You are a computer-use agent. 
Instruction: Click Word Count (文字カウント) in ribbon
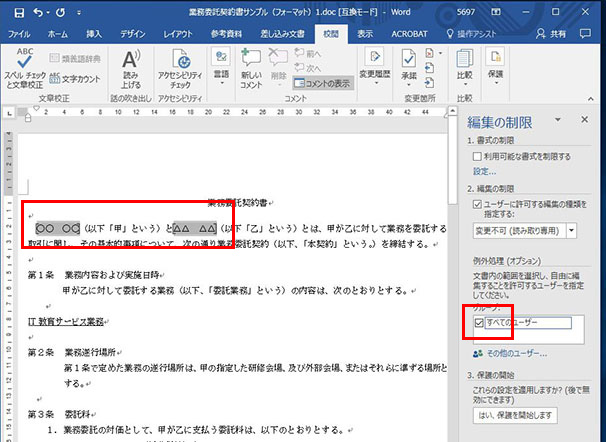pos(75,78)
